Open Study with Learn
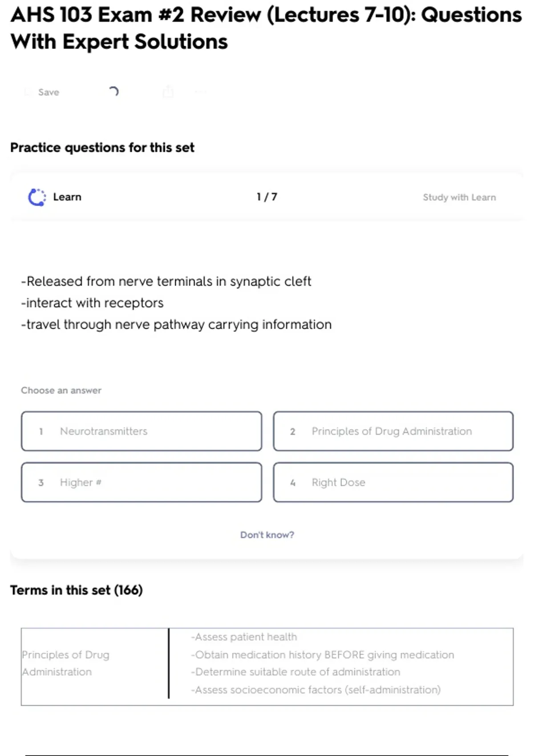Viewport: 534px width, 756px height. (x=459, y=197)
